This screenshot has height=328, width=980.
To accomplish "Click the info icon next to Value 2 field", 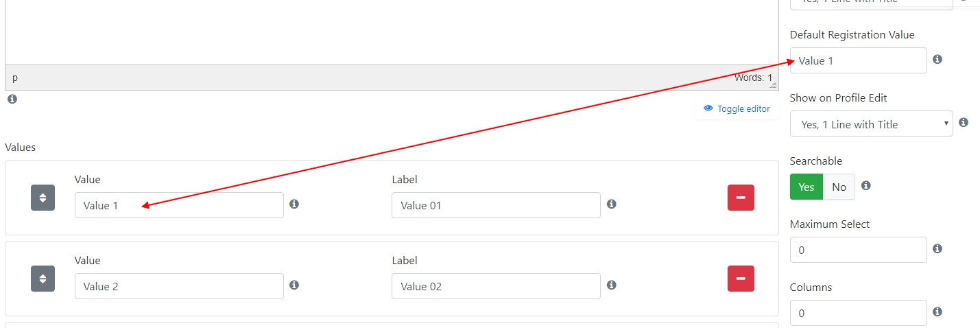I will (x=294, y=285).
